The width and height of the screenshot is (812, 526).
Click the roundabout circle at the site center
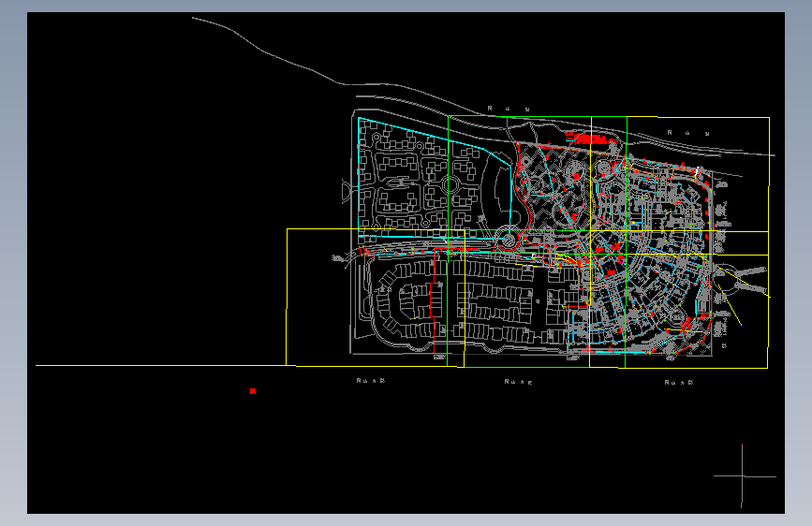508,241
